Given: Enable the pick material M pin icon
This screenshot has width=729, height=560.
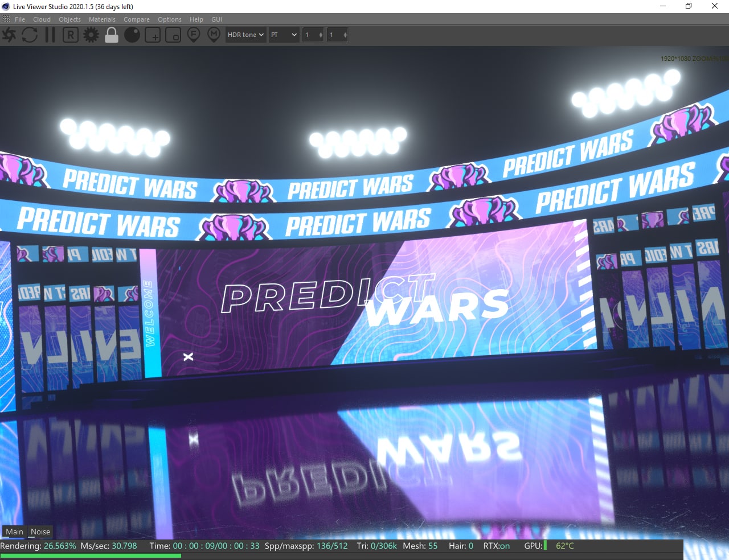Looking at the screenshot, I should pyautogui.click(x=214, y=35).
